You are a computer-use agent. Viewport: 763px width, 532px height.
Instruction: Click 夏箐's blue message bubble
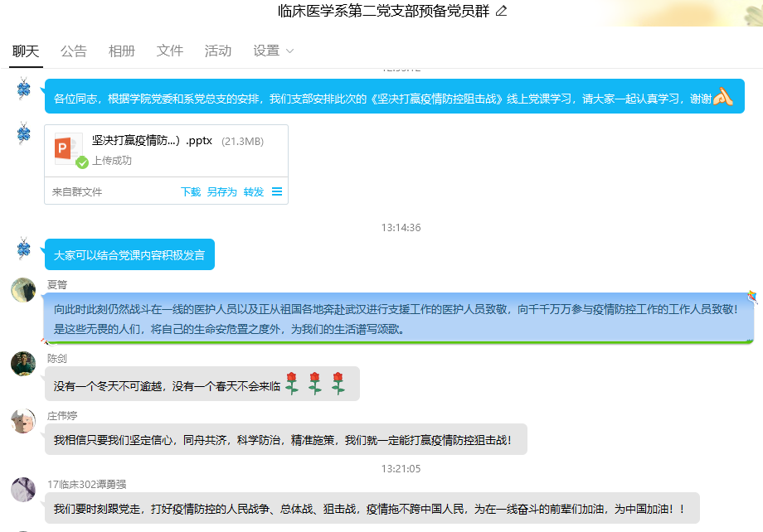(x=398, y=318)
